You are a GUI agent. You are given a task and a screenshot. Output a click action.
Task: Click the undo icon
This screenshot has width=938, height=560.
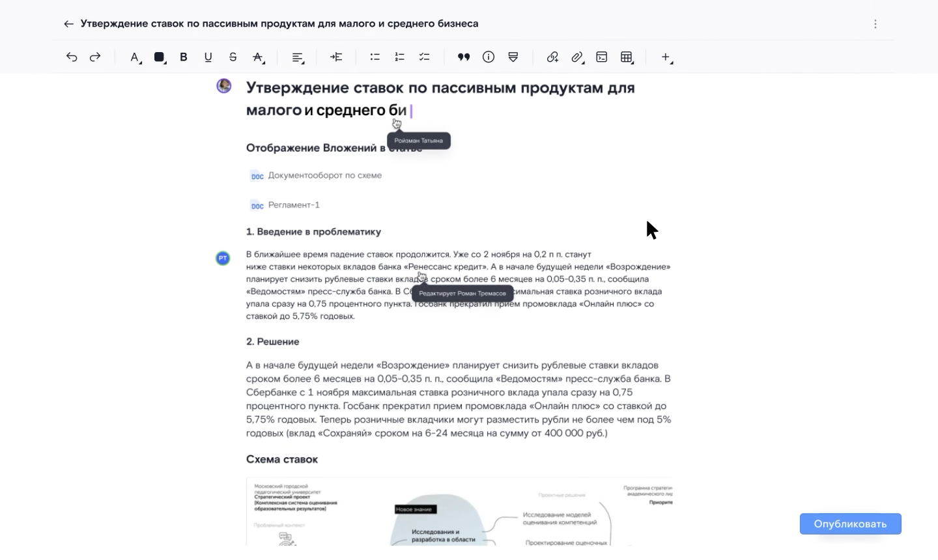tap(72, 57)
